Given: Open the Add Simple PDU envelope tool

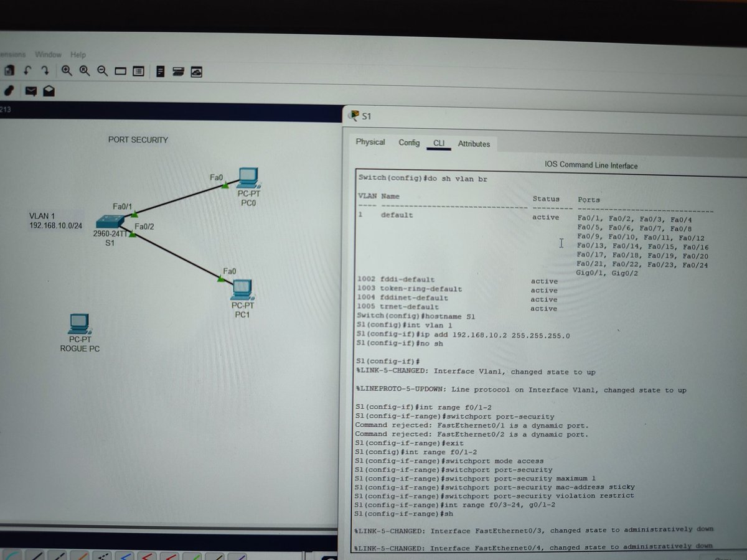Looking at the screenshot, I should click(30, 91).
